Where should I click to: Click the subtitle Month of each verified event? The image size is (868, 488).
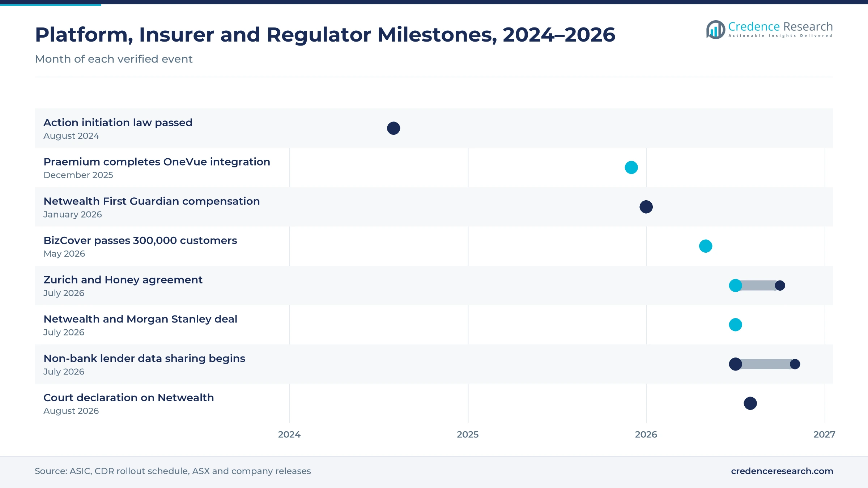(x=114, y=59)
